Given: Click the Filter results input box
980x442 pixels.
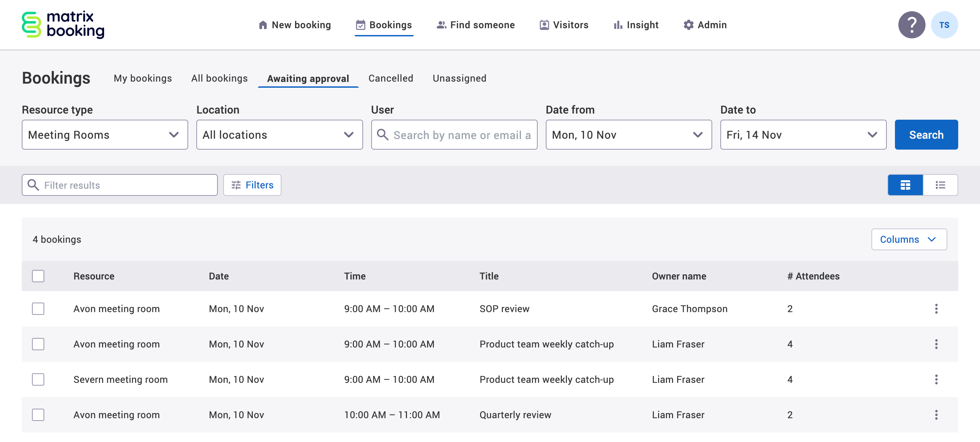Looking at the screenshot, I should [x=119, y=185].
